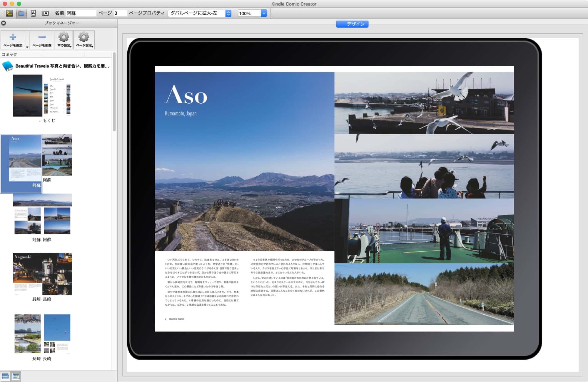Open the ページ設定 gear menu
Image resolution: width=588 pixels, height=382 pixels.
click(84, 40)
